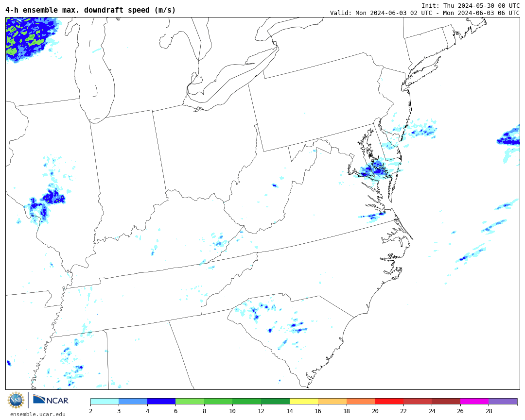This screenshot has width=525, height=420.
Task: Click the downdraft streak in southeast Virginia
Action: pos(372,216)
